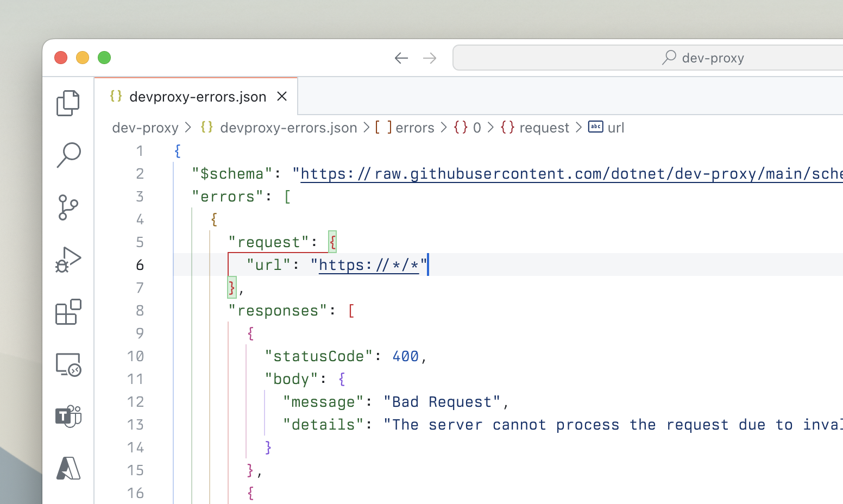This screenshot has height=504, width=843.
Task: Close the devproxy-errors.json tab
Action: point(282,96)
